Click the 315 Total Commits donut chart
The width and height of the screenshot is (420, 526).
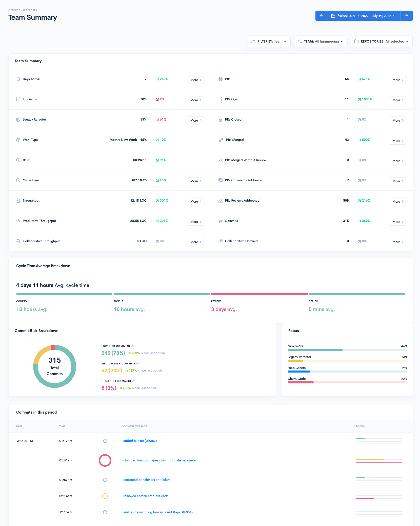[x=55, y=366]
